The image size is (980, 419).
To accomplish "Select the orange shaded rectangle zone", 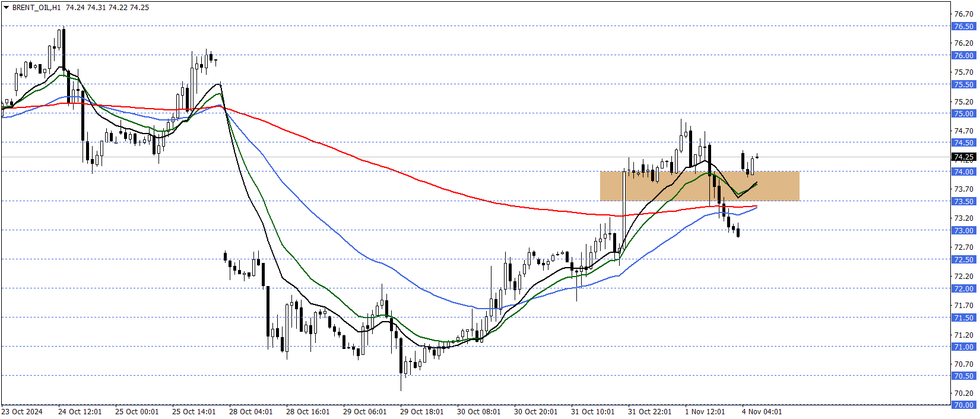I will (699, 186).
